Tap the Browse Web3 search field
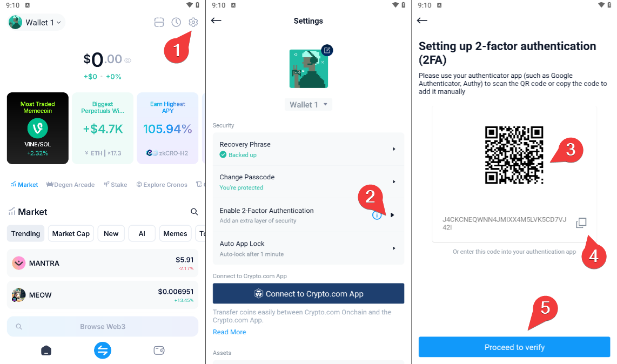This screenshot has height=364, width=617. 103,327
